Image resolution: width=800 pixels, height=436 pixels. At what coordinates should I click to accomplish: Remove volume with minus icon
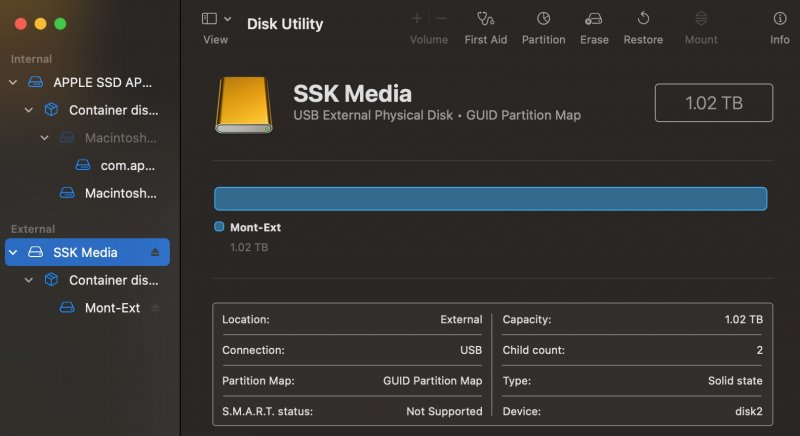(441, 18)
